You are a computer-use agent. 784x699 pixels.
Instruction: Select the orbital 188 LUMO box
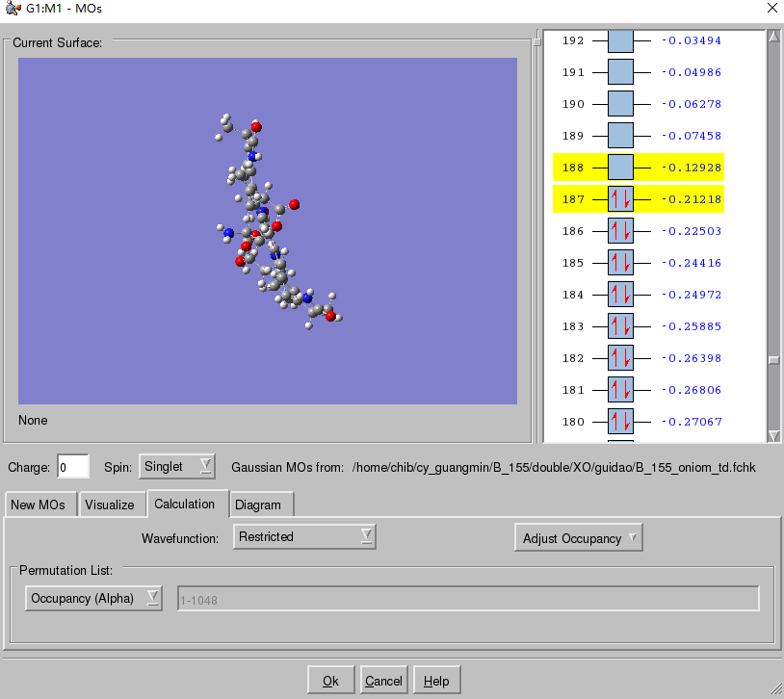tap(620, 168)
